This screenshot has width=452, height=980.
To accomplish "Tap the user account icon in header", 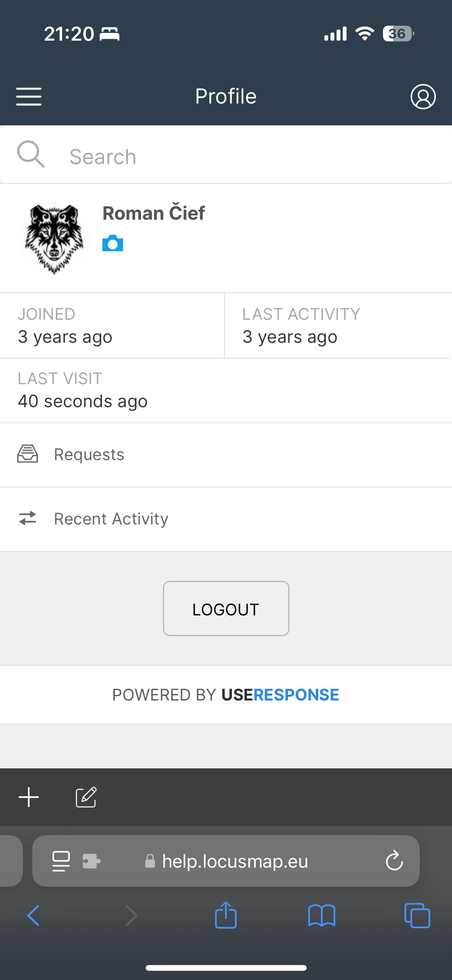I will [x=423, y=97].
